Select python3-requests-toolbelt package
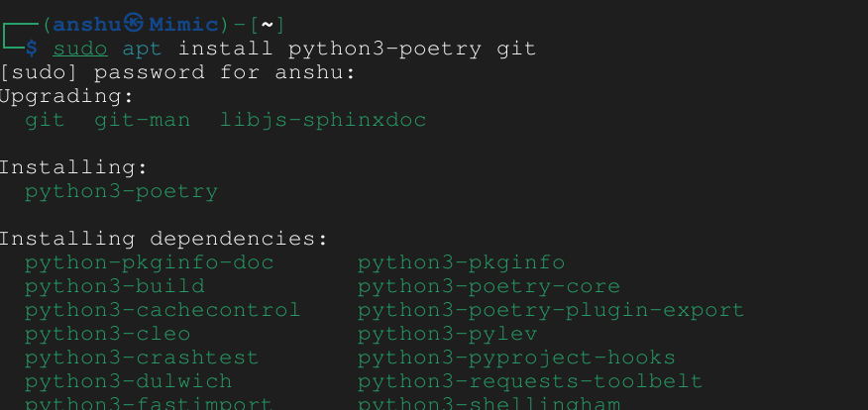The height and width of the screenshot is (410, 868). pos(530,382)
